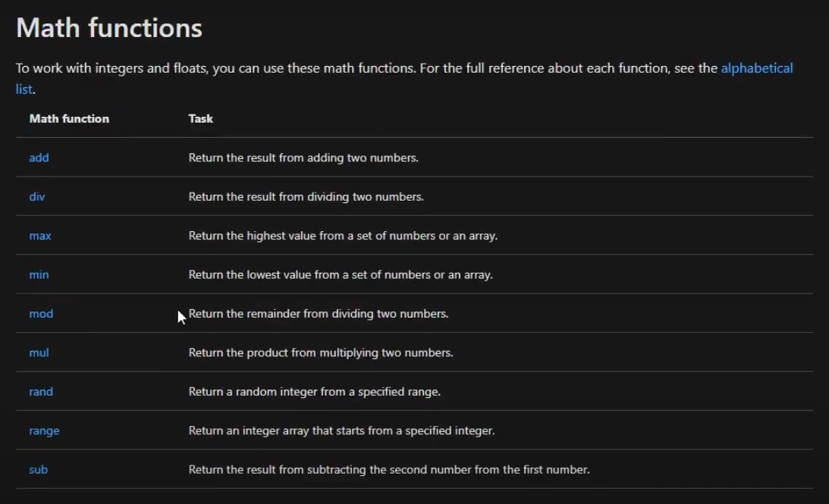Screen dimensions: 829x504
Task: Click the 'random integer' description text
Action: tap(315, 392)
